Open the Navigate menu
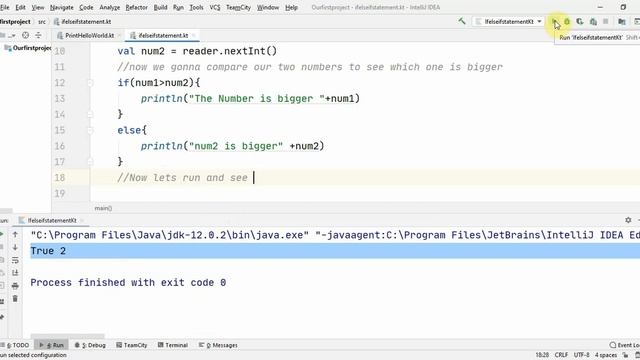Image resolution: width=640 pixels, height=360 pixels. pyautogui.click(x=62, y=7)
